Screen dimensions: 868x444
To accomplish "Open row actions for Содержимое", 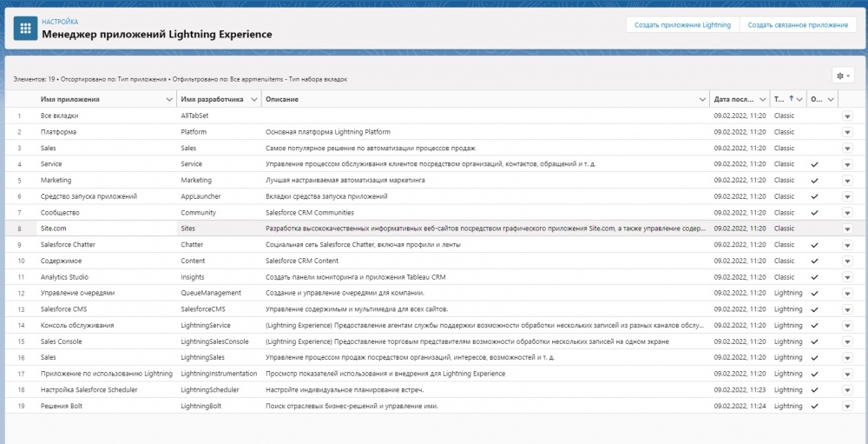I will pyautogui.click(x=847, y=261).
